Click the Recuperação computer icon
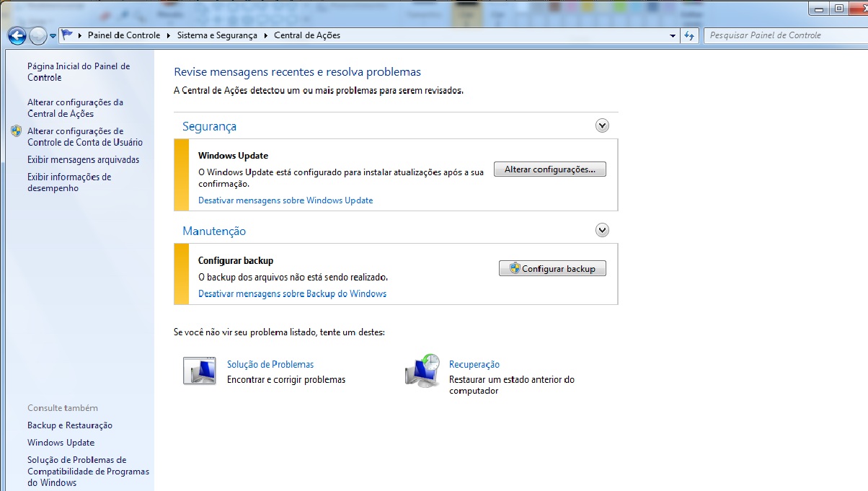This screenshot has height=491, width=868. coord(422,370)
